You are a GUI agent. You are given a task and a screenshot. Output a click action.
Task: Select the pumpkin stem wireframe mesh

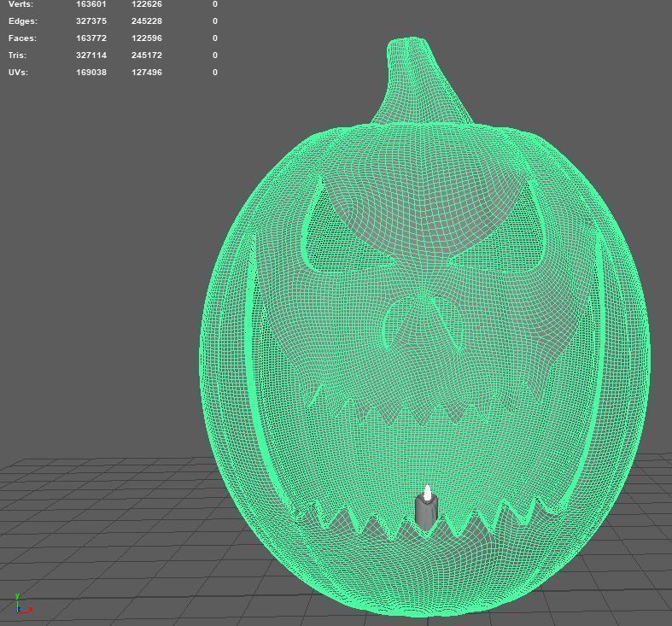pos(421,81)
